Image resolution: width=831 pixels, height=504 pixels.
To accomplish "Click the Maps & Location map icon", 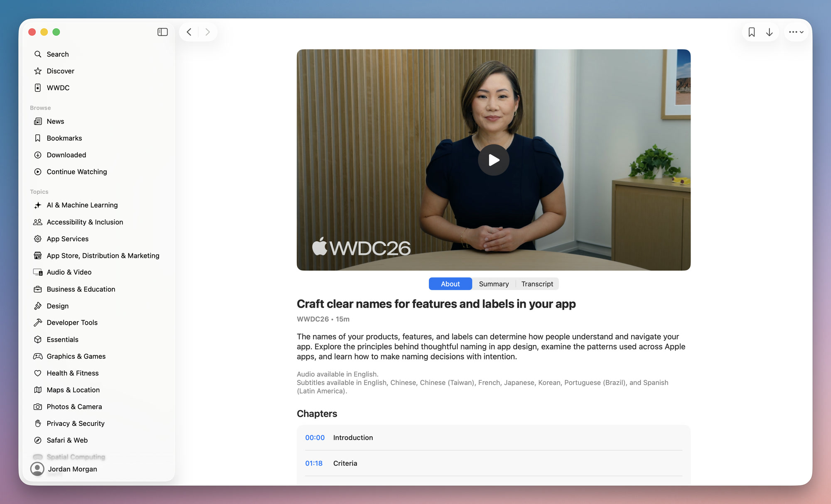I will click(38, 390).
